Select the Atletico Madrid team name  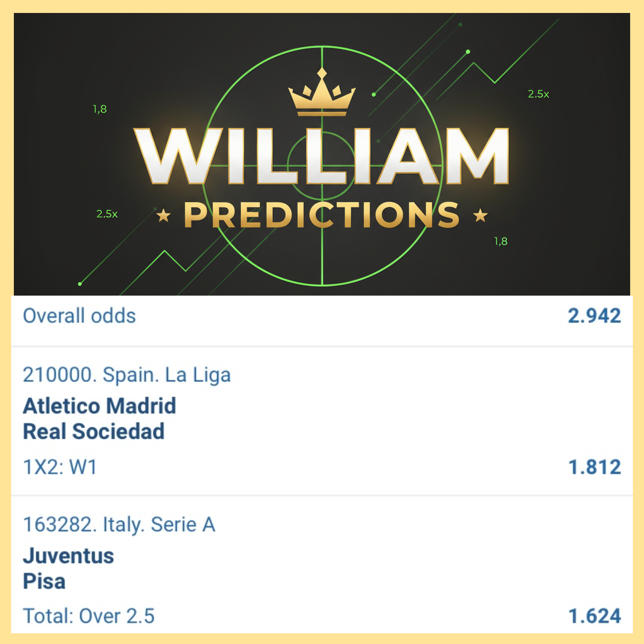tap(99, 406)
